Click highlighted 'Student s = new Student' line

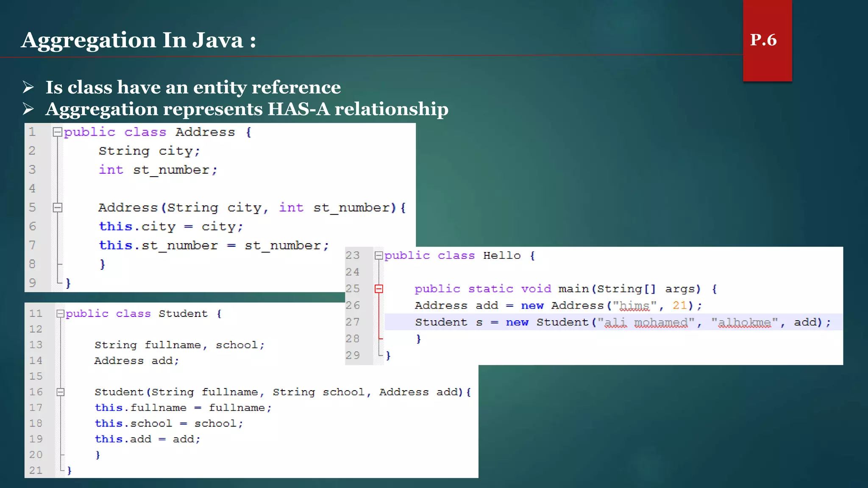[x=623, y=322]
